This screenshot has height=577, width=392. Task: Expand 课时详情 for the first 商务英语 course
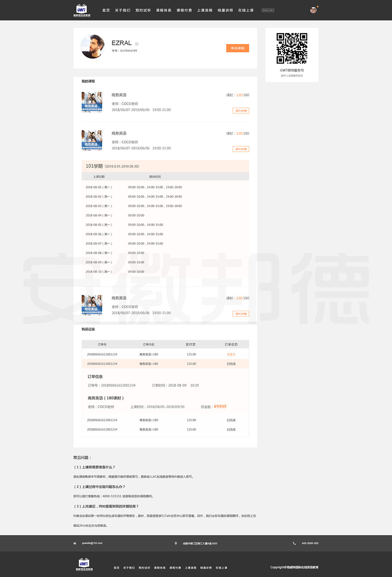241,111
